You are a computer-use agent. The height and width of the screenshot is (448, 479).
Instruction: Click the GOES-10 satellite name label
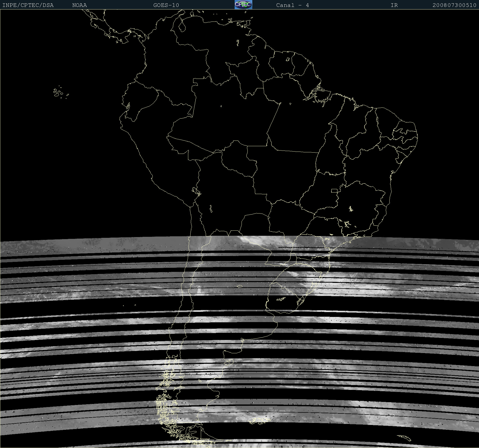pos(166,5)
